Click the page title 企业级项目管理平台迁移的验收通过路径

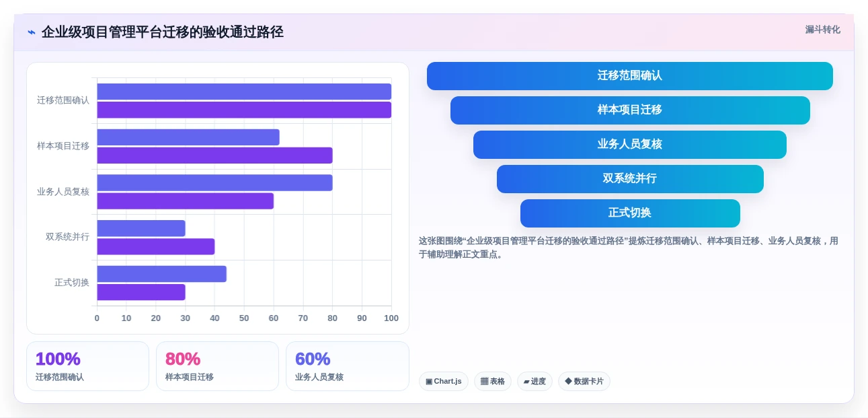(x=163, y=32)
